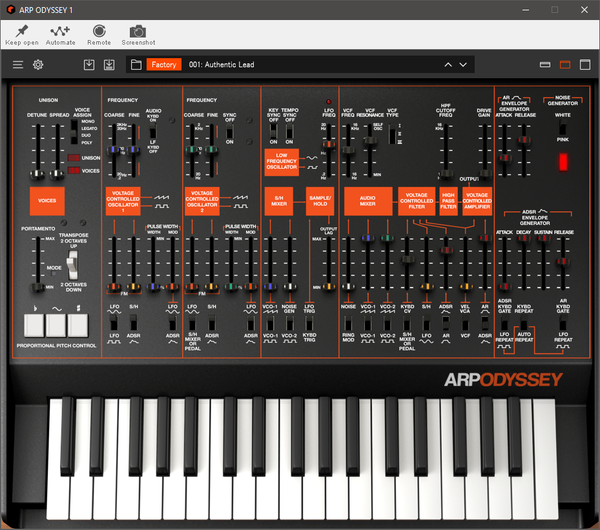Pin window with Keep open icon
The height and width of the screenshot is (530, 600).
tap(22, 35)
